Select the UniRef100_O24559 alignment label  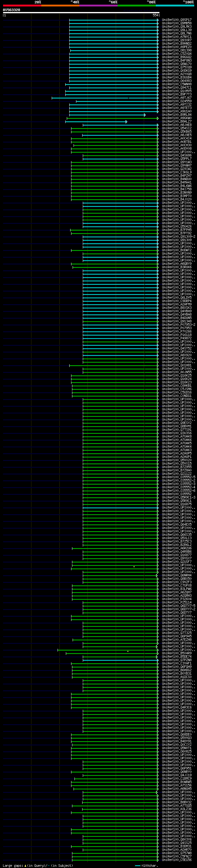point(177,101)
